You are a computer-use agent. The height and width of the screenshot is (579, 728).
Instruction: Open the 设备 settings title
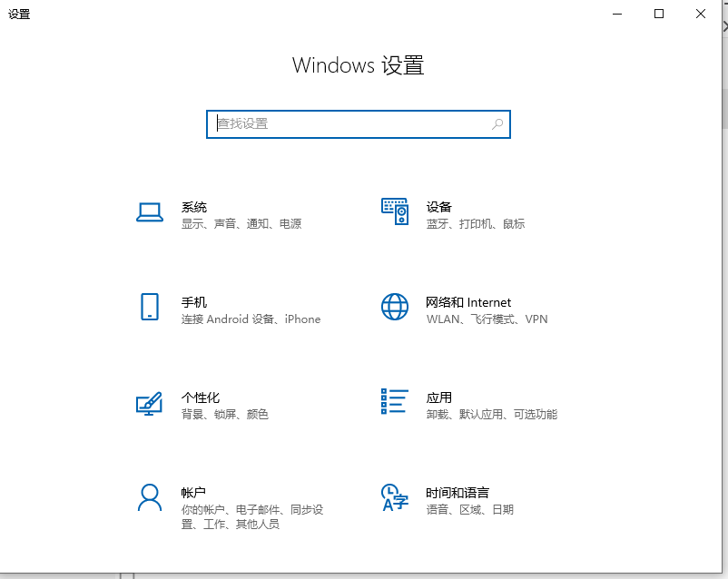tap(439, 207)
